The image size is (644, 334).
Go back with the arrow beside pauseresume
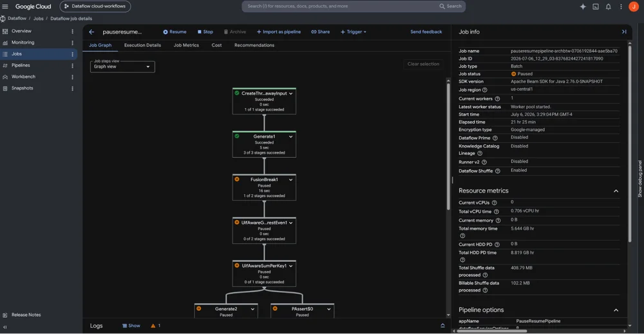[91, 32]
